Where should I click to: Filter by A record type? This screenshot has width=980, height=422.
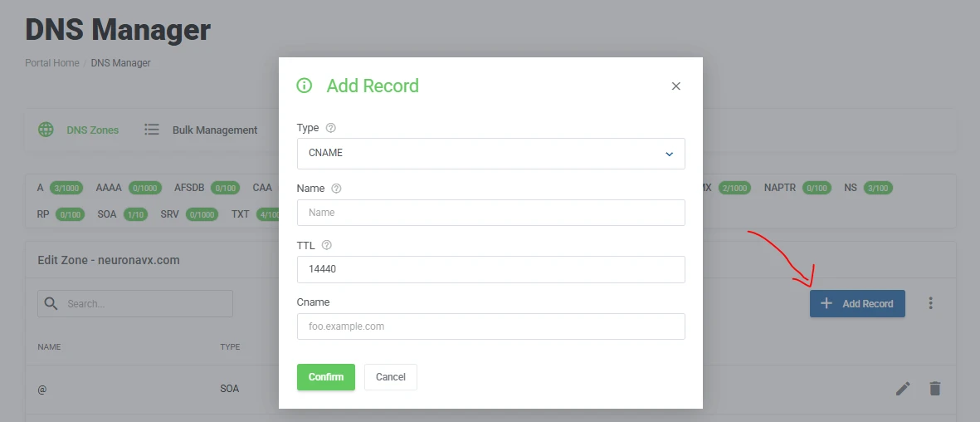click(x=40, y=187)
